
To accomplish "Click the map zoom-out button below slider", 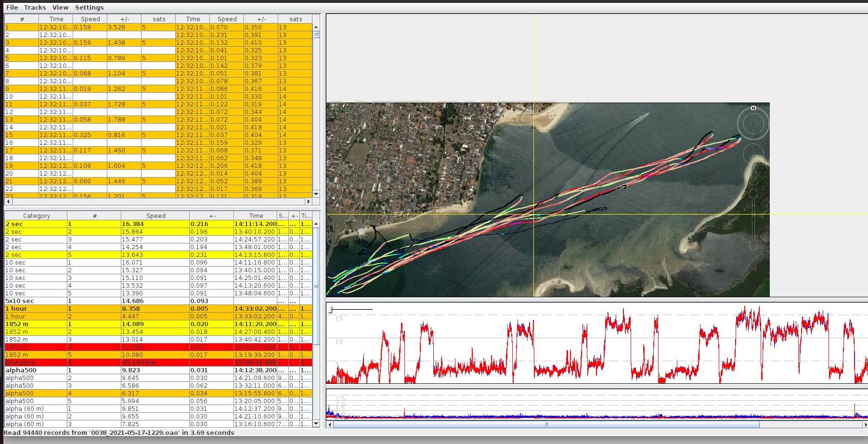I will (753, 245).
